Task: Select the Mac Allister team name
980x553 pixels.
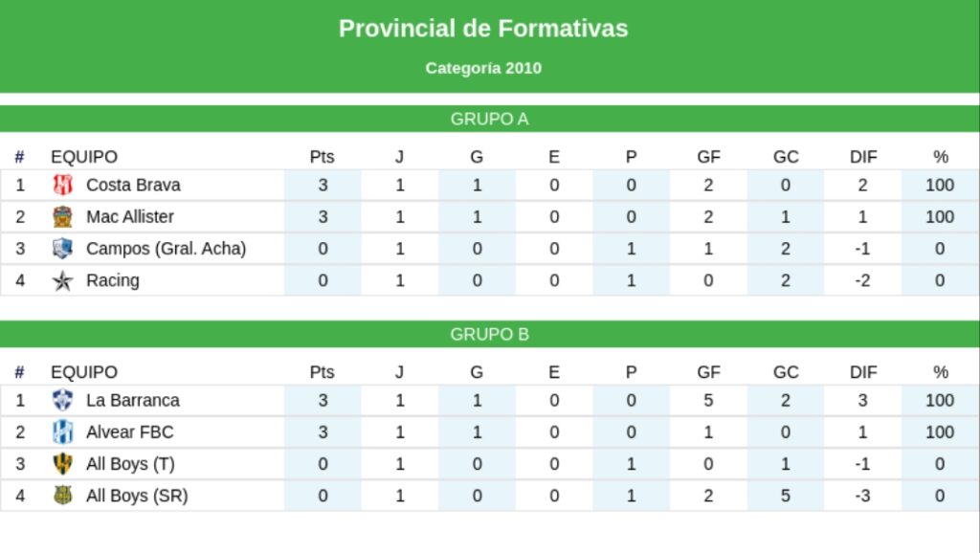Action: pos(130,217)
